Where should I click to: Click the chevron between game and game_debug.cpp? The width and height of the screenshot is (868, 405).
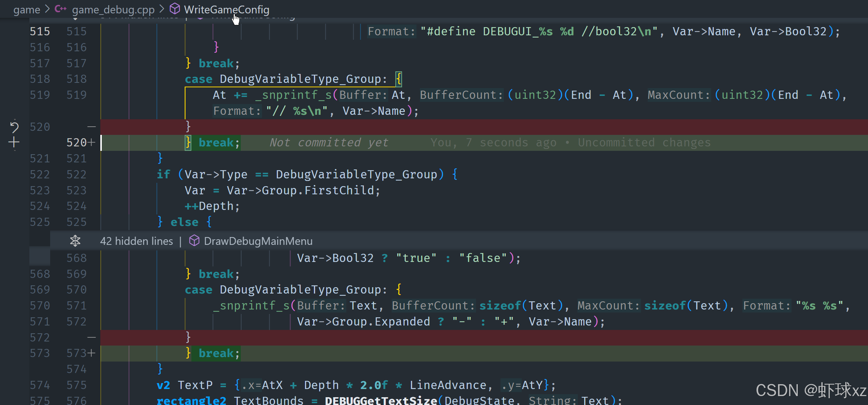[47, 9]
